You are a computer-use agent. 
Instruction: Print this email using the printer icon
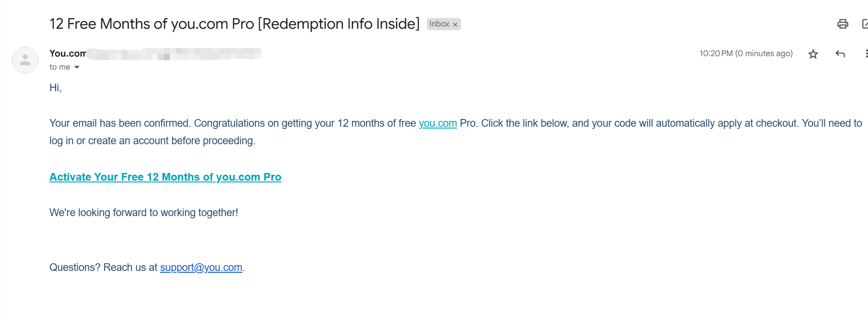842,24
